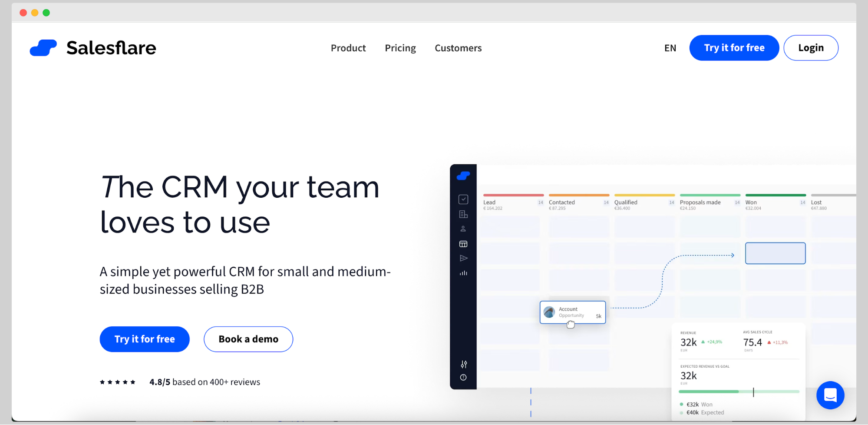Open the Accounts building icon in the sidebar
The width and height of the screenshot is (868, 425).
coord(463,214)
